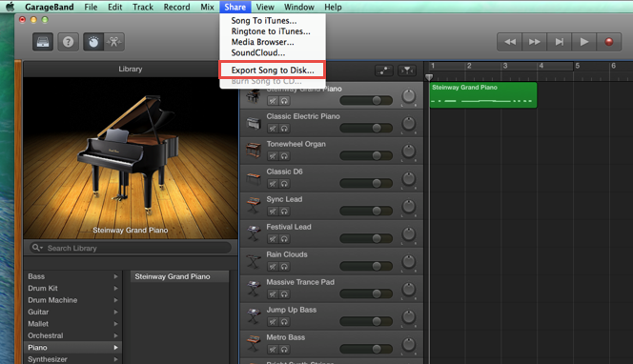
Task: Select the green Steinway Grand Piano region
Action: [x=483, y=95]
